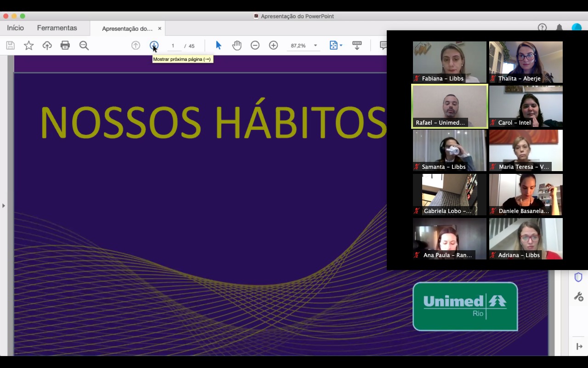This screenshot has width=588, height=368.
Task: Click the current page number field
Action: 173,46
